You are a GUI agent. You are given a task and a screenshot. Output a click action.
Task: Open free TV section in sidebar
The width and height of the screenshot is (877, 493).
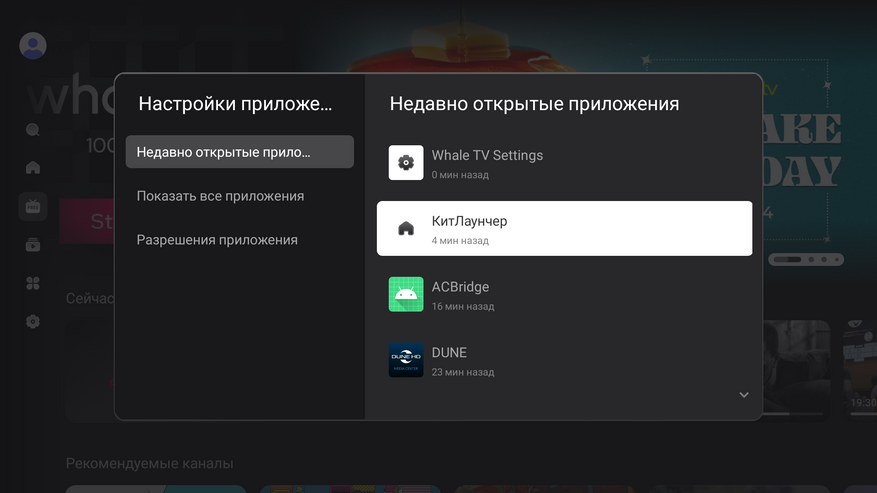point(32,206)
